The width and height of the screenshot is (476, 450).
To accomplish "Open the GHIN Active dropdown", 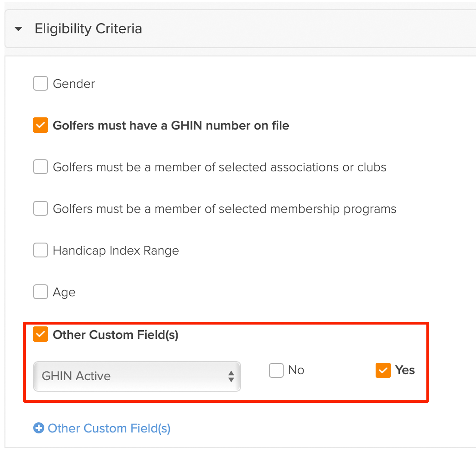I will coord(137,376).
